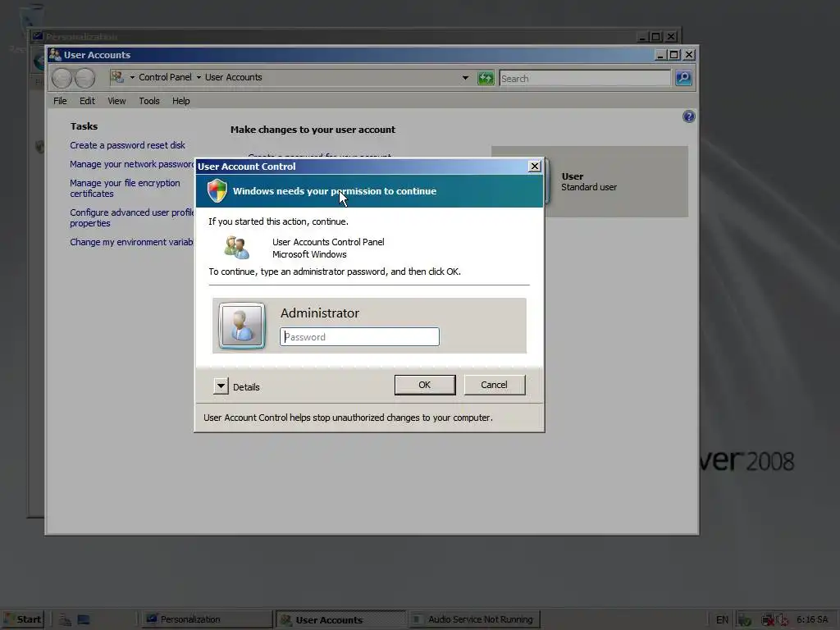The height and width of the screenshot is (630, 840).
Task: Click the address bar User Accounts icon
Action: point(117,77)
